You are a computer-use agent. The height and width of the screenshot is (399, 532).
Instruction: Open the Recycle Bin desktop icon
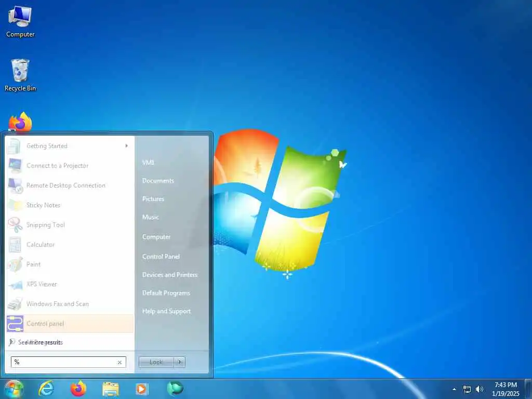pyautogui.click(x=20, y=75)
